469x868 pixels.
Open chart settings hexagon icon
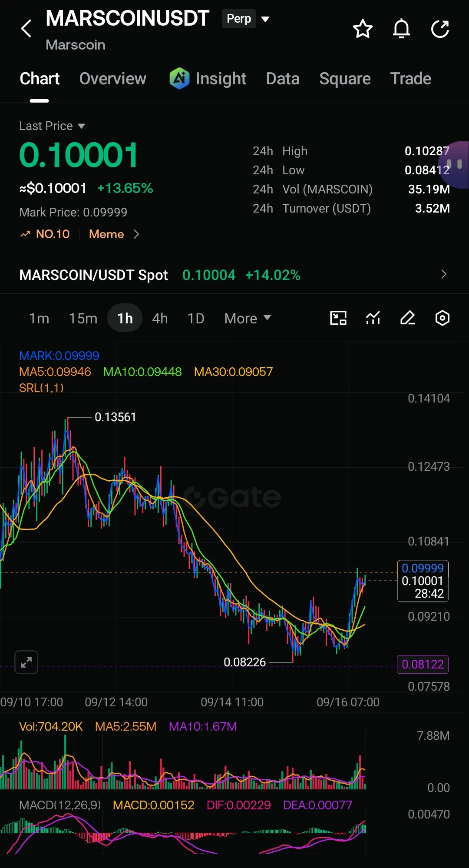[x=443, y=318]
